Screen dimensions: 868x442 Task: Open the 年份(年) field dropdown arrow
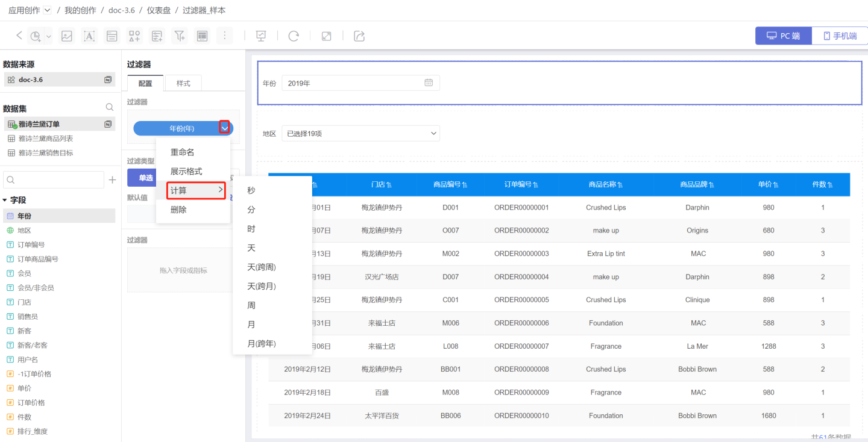click(224, 128)
